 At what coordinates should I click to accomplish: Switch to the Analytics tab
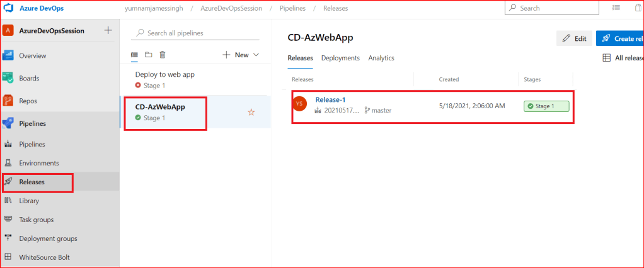[381, 58]
